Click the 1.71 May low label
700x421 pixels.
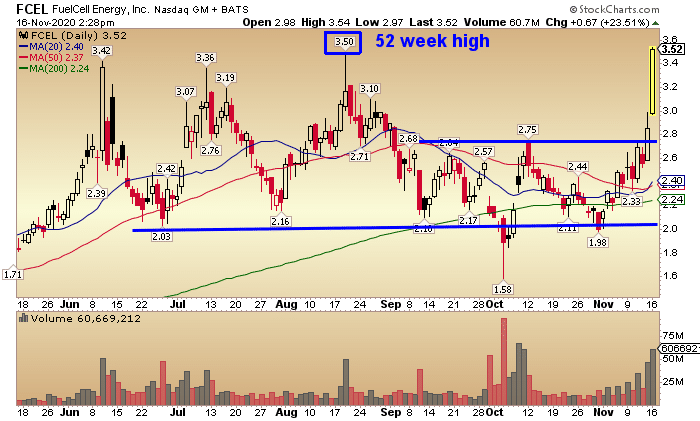click(x=12, y=274)
